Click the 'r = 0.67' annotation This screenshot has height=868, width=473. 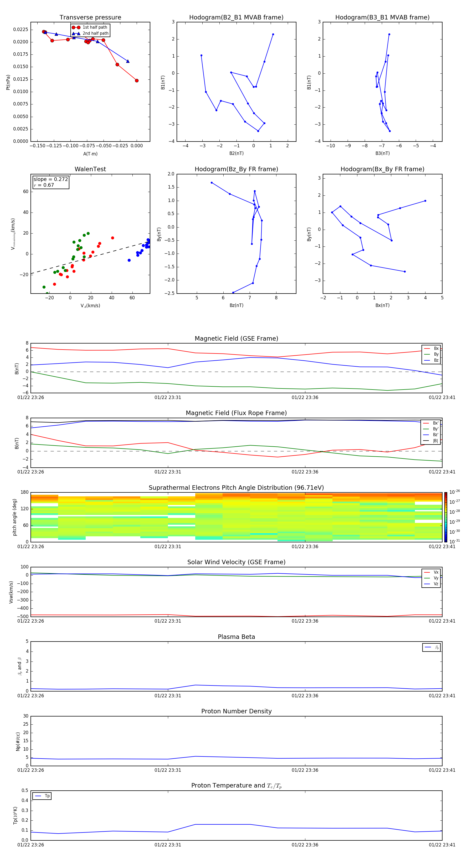point(44,185)
